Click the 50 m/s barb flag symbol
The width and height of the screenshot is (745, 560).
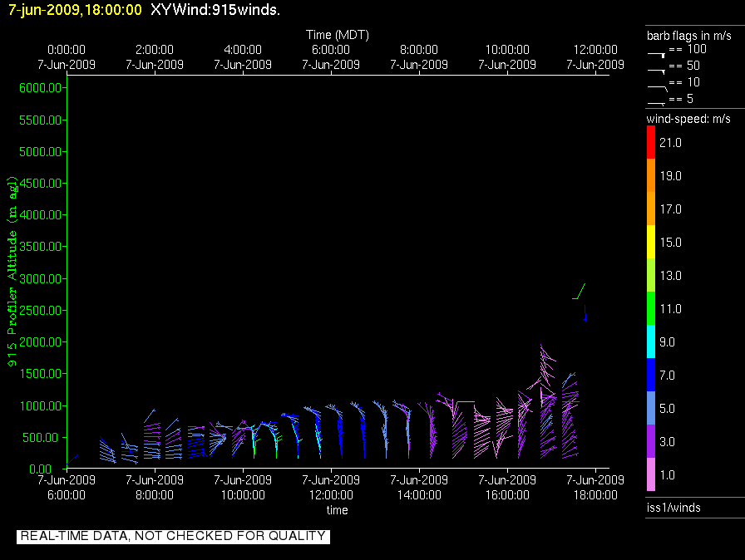coord(657,70)
